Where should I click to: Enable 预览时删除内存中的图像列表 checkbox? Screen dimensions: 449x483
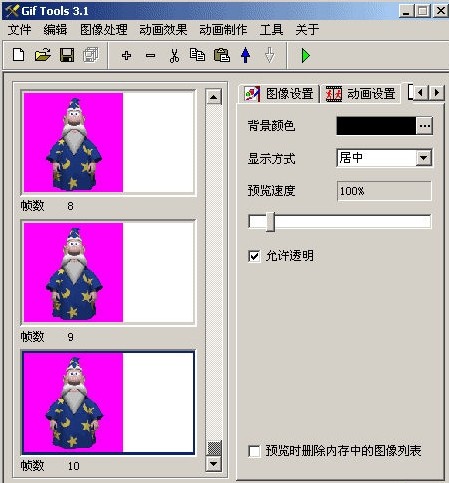click(254, 451)
